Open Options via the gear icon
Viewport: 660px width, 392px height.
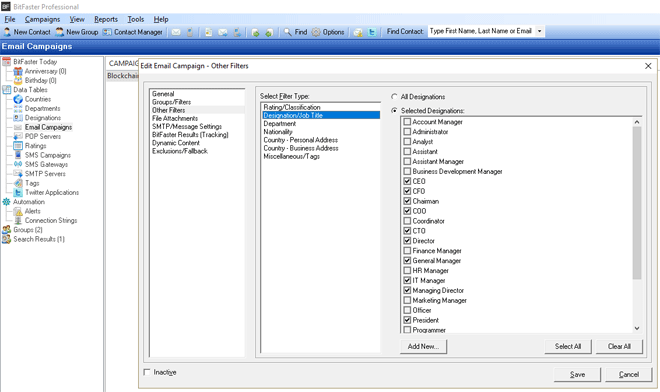coord(328,32)
